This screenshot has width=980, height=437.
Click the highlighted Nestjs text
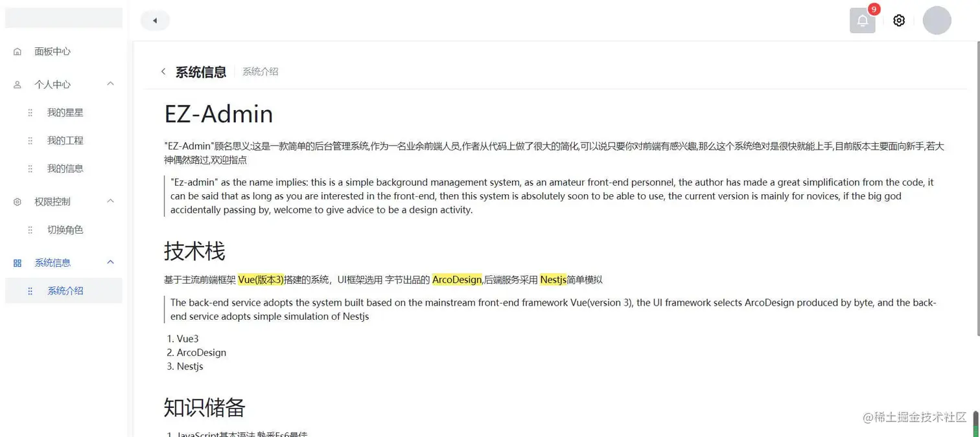click(x=554, y=280)
